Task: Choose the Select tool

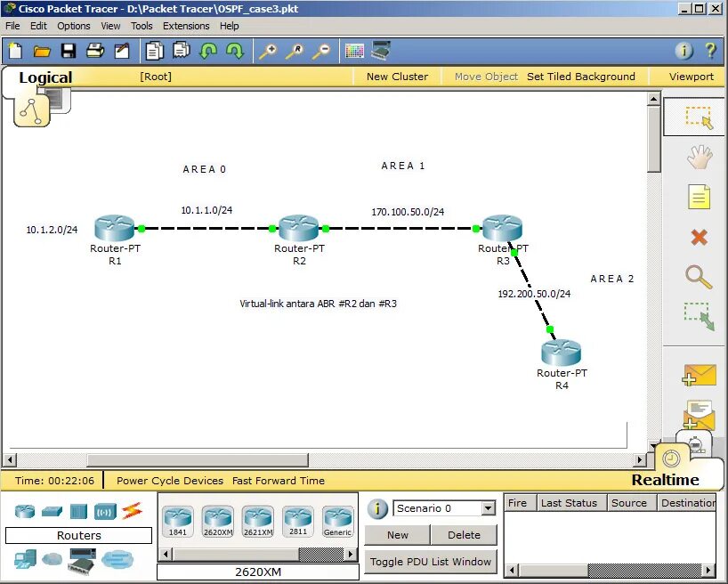Action: pos(699,118)
